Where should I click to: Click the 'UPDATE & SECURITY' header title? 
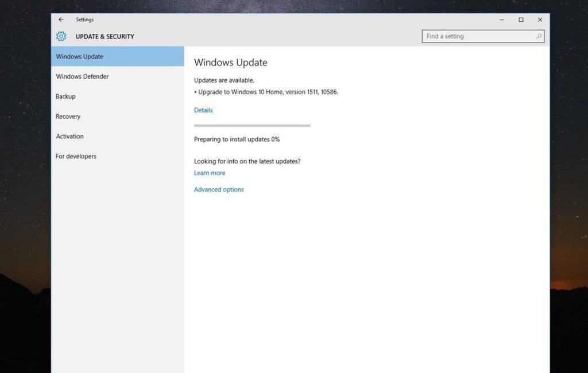105,37
